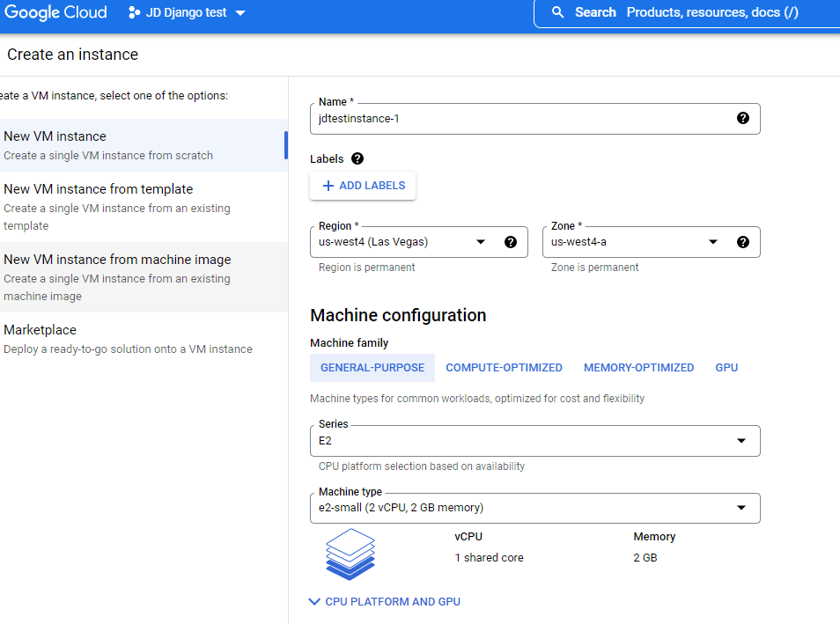Switch to the GPU machine family tab

[x=726, y=367]
